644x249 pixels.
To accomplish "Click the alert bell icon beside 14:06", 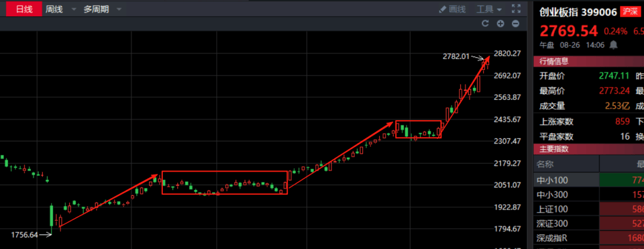I will pos(614,45).
